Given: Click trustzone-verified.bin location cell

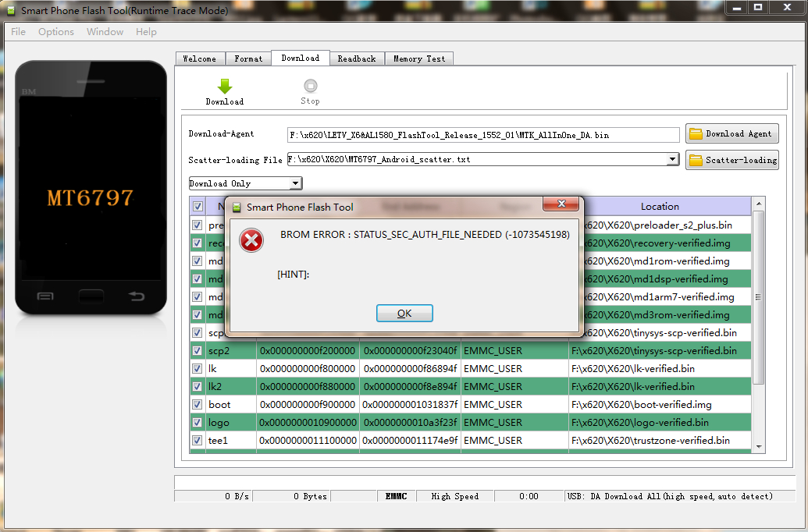Looking at the screenshot, I should point(660,440).
